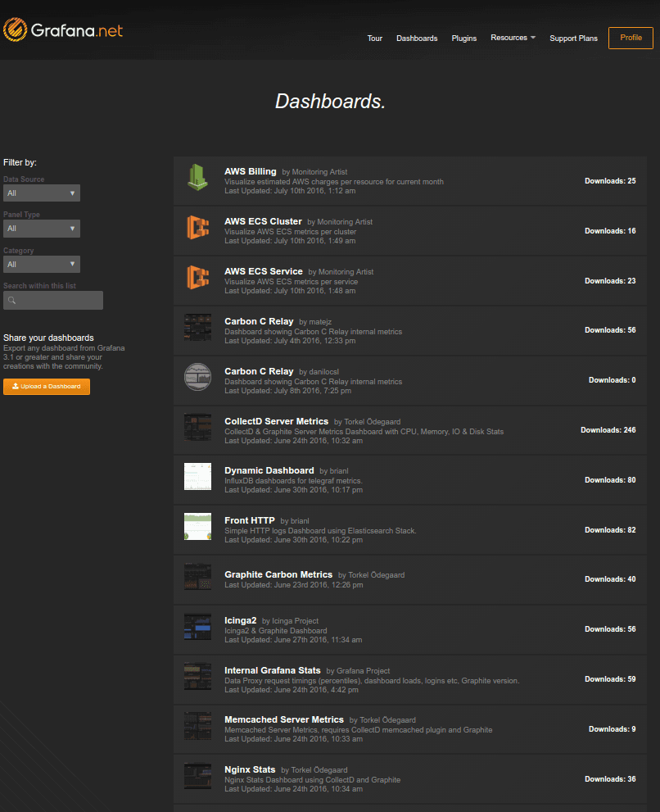Open the AWS ECS Service title link
Viewport: 660px width, 812px height.
click(x=264, y=271)
